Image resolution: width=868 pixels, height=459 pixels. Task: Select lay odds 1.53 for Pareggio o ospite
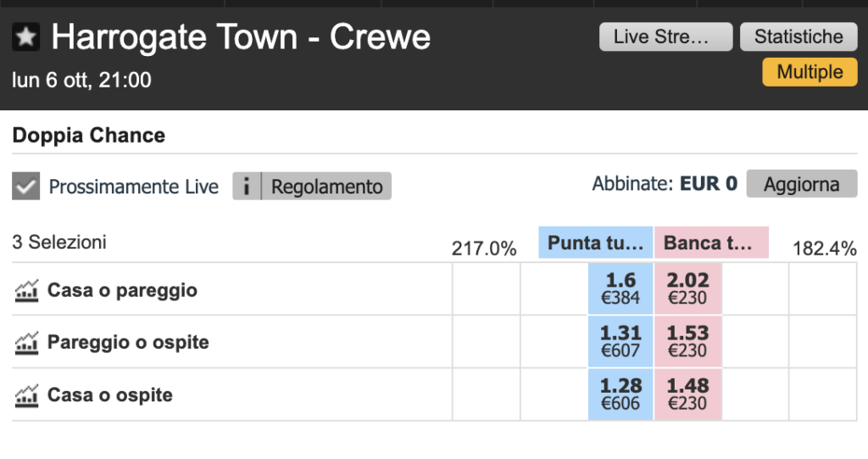pos(687,342)
